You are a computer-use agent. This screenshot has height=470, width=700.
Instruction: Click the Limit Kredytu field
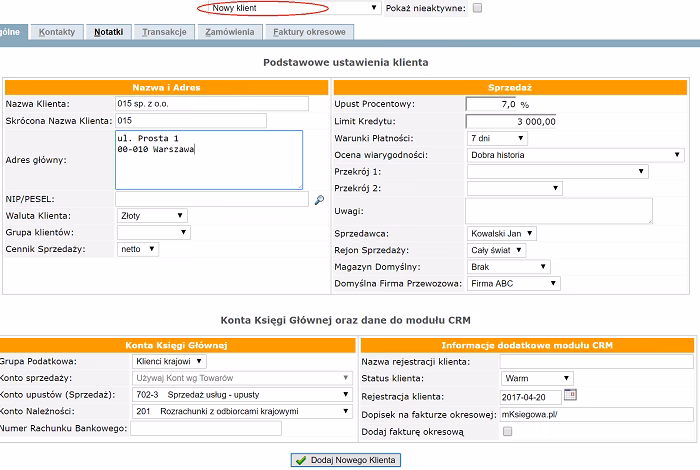click(x=511, y=121)
